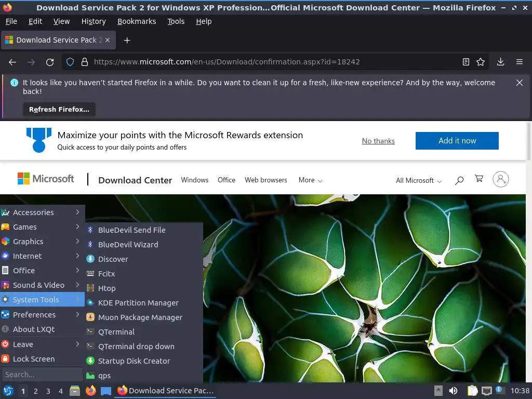Image resolution: width=532 pixels, height=399 pixels.
Task: Dismiss the Firefox refresh notification bar
Action: (519, 83)
